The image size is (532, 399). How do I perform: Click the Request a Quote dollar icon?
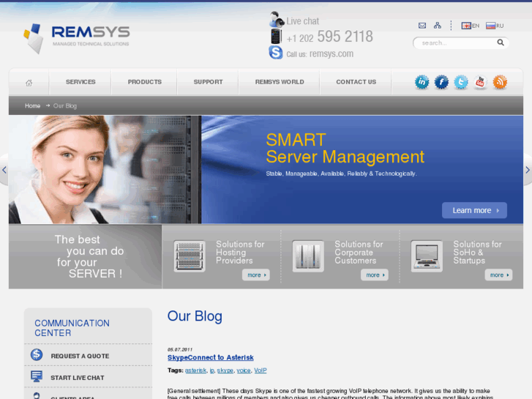[37, 355]
